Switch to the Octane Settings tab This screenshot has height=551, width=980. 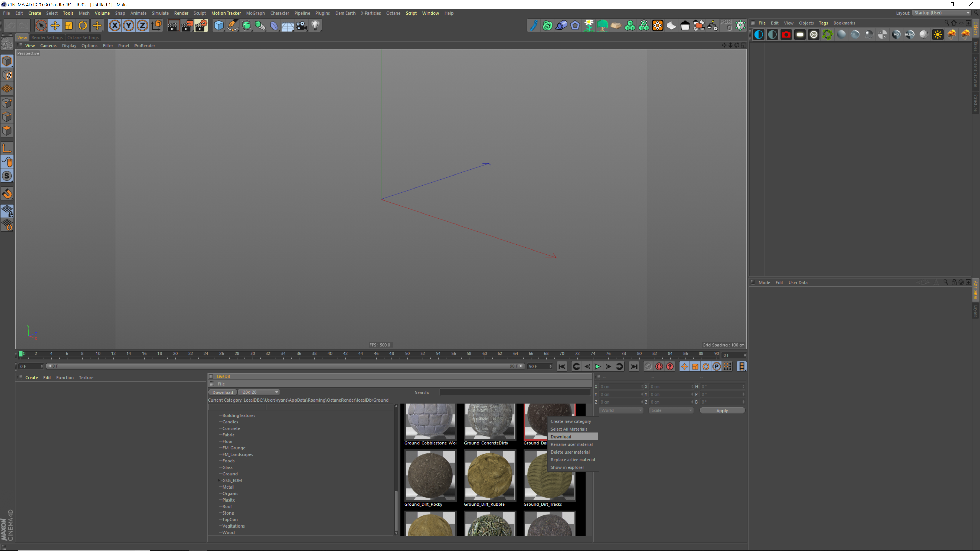pyautogui.click(x=82, y=38)
